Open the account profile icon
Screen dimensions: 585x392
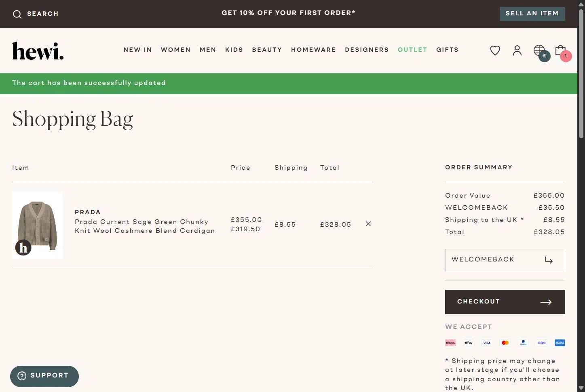pyautogui.click(x=517, y=51)
